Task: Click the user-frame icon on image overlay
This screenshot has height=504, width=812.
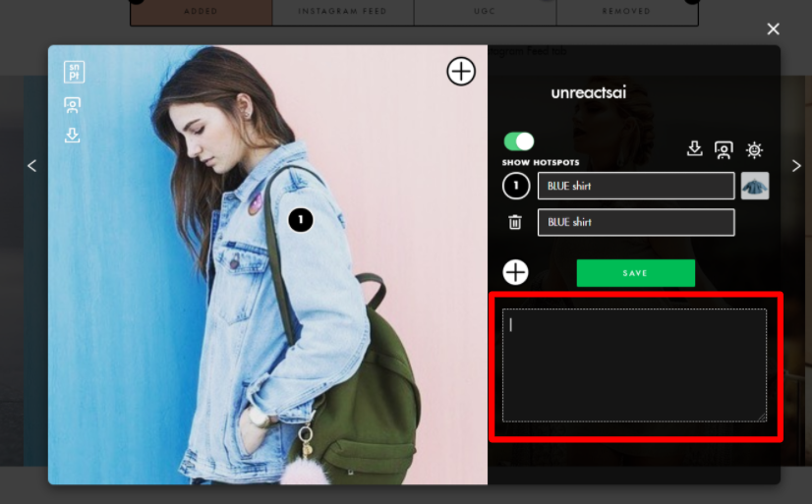Action: point(72,105)
